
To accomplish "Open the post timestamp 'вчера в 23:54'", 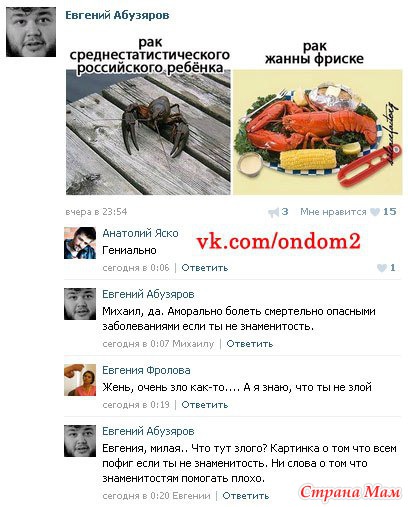I will click(96, 212).
